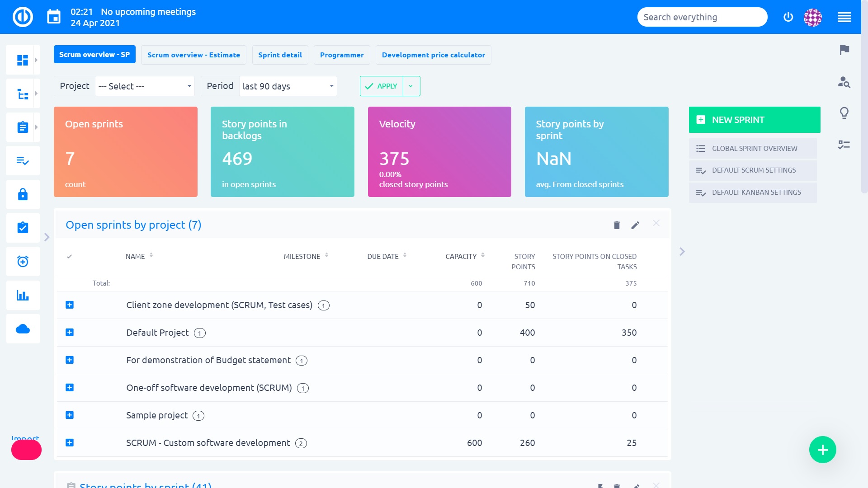Open the bar chart reports icon in the sidebar
This screenshot has width=868, height=488.
[x=23, y=295]
